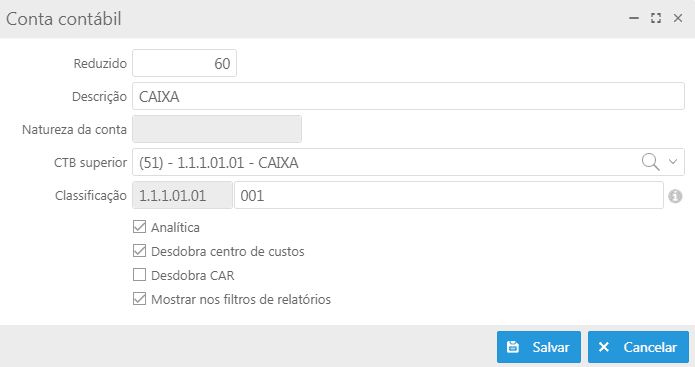
Task: Click the floppy disk icon on Salvar
Action: tap(513, 347)
